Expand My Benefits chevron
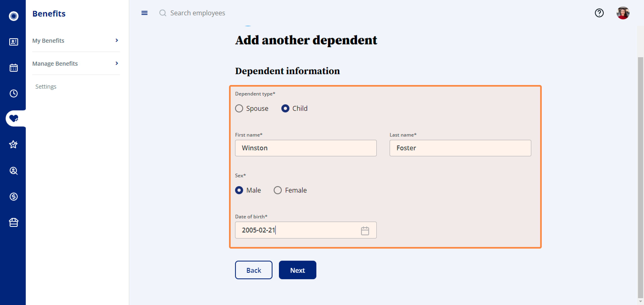The width and height of the screenshot is (644, 305). tap(117, 40)
